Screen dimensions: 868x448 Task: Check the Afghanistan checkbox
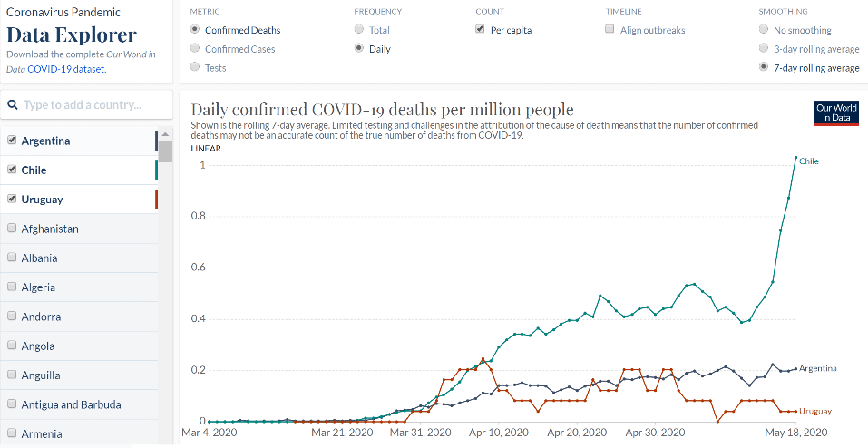coord(12,229)
